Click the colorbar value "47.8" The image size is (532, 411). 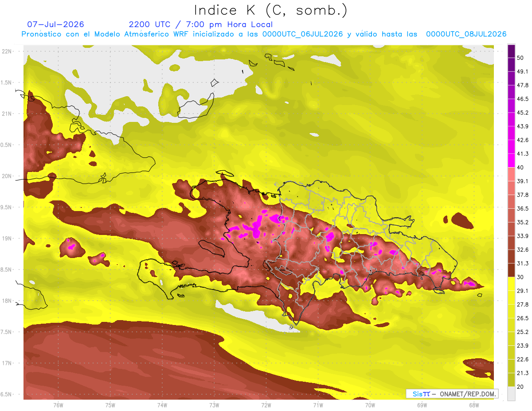pyautogui.click(x=522, y=85)
